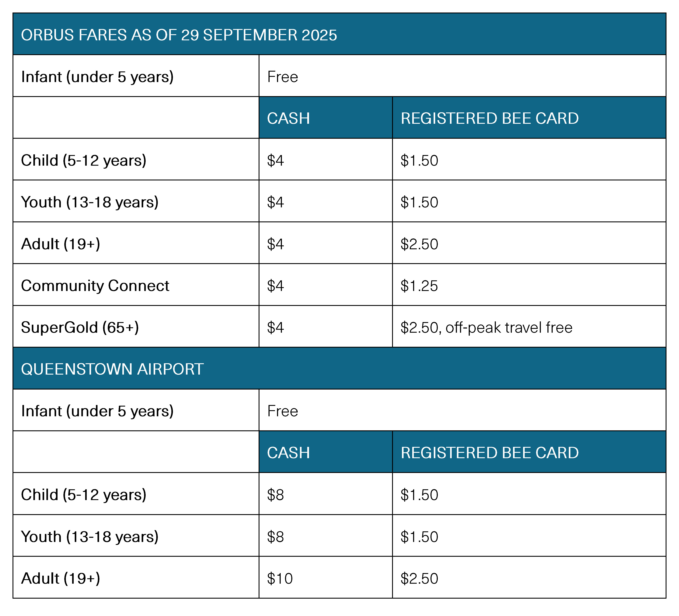Select the $1.25 Community Connect fare

tap(419, 286)
